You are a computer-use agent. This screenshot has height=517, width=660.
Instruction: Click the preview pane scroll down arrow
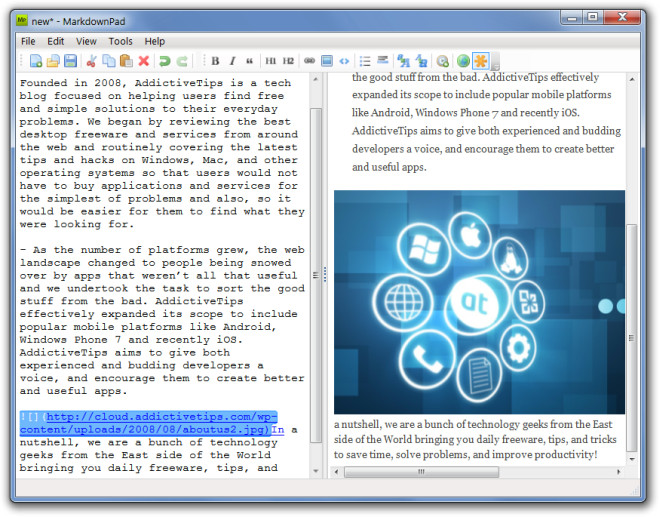631,459
